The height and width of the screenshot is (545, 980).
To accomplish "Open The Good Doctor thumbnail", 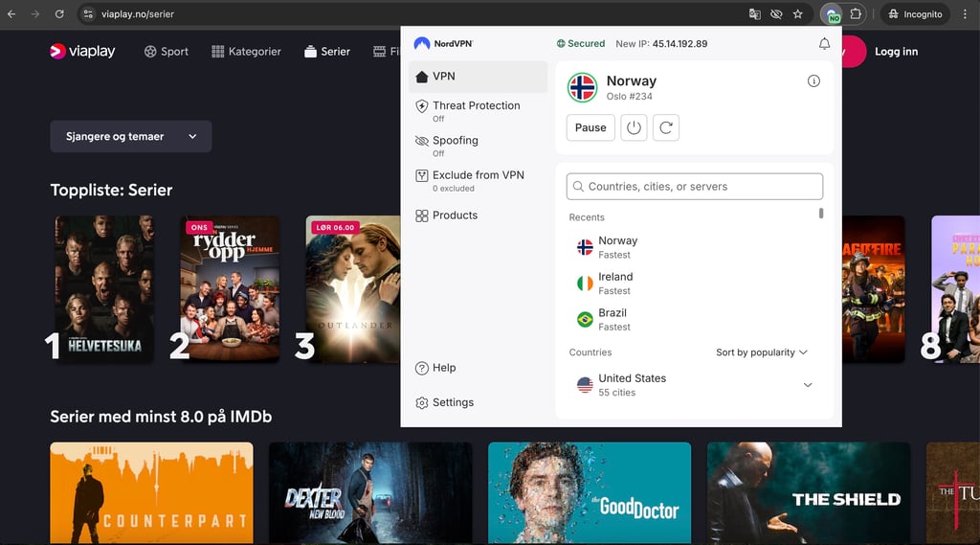I will 590,493.
